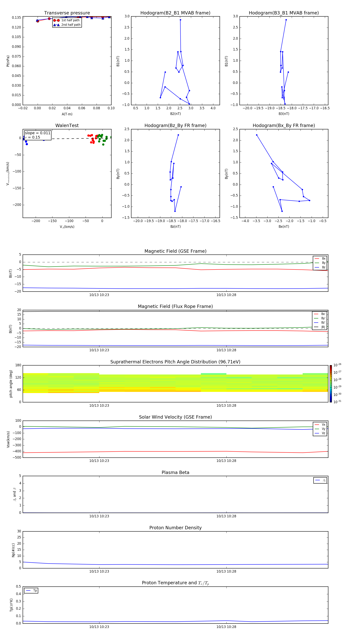The image size is (351, 644).
Task: Click the 'B3(nT)' x-axis label
Action: pos(284,114)
